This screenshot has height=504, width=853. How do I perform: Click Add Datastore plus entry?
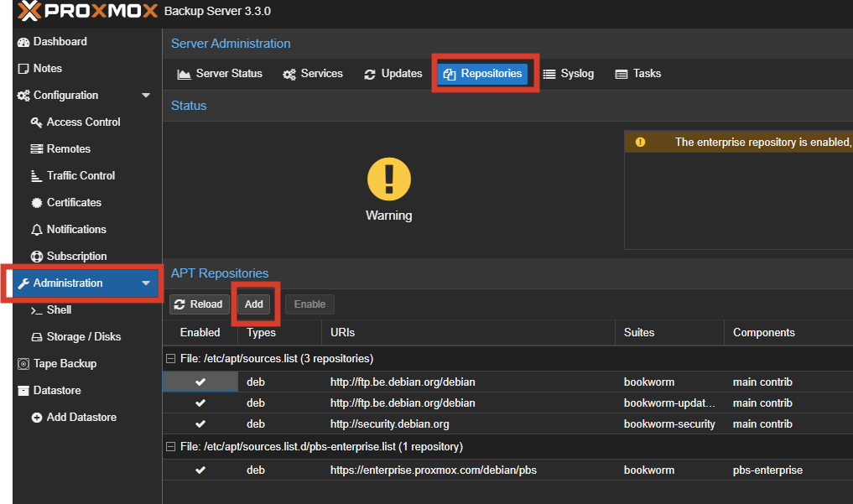click(x=81, y=417)
